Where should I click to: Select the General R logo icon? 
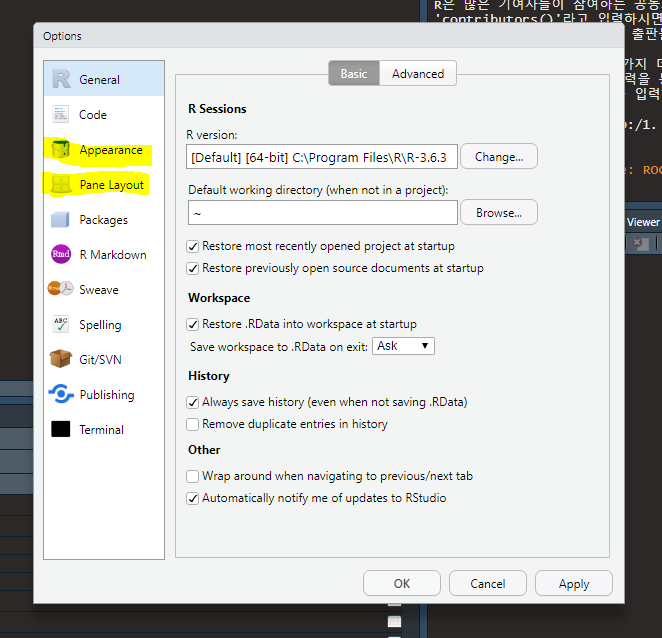(61, 79)
